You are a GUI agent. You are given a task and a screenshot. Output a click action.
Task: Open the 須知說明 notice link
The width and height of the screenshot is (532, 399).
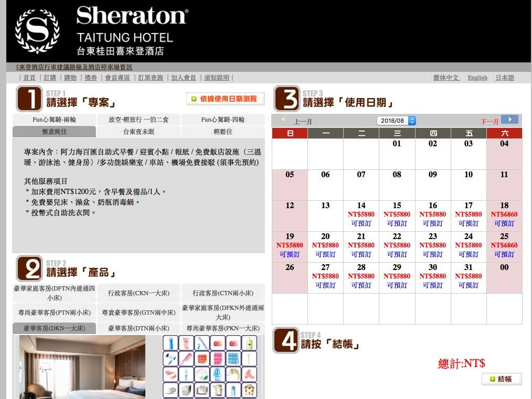tap(217, 78)
